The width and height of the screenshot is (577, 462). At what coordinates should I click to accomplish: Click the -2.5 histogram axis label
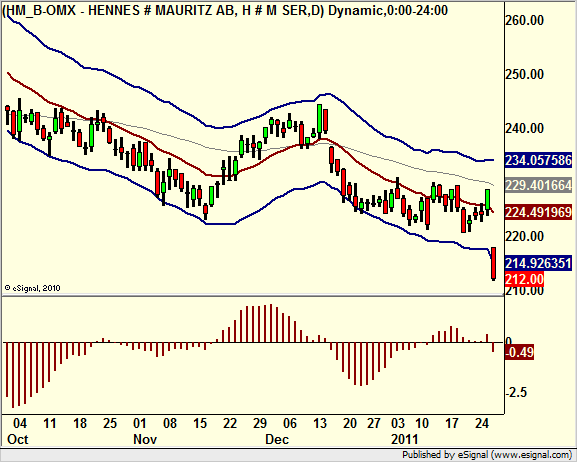tap(516, 392)
